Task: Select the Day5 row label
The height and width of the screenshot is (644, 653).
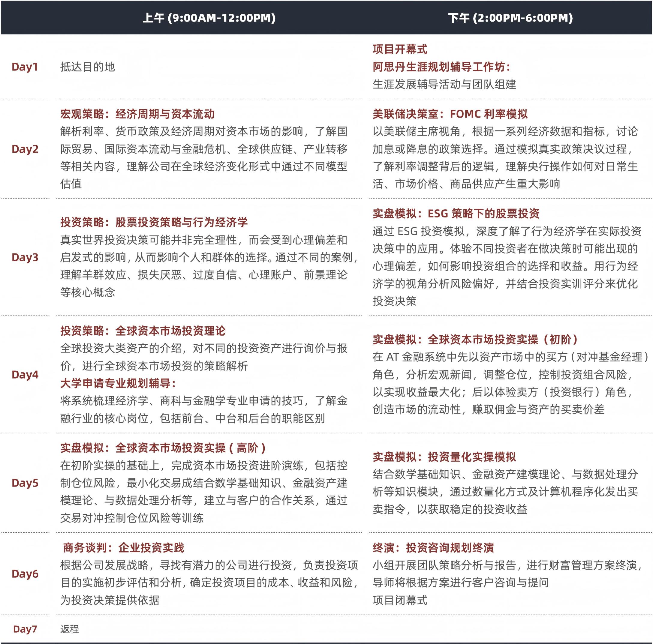Action: pos(25,483)
